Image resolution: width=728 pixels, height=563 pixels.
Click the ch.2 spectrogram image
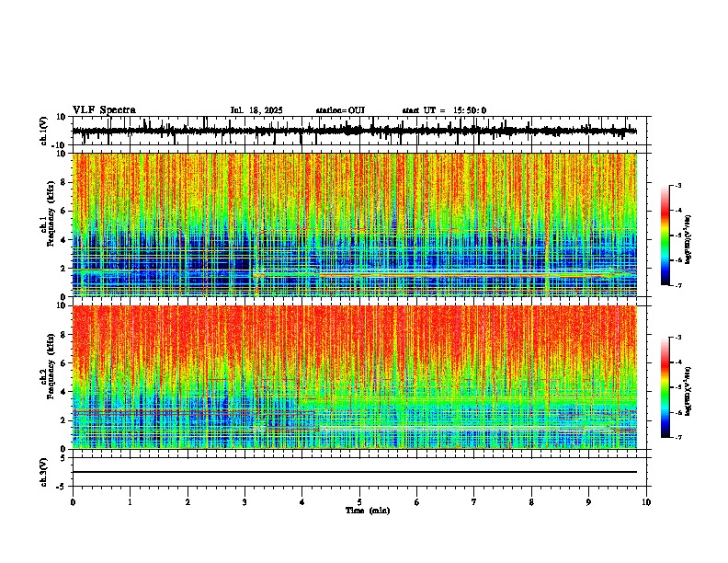354,377
